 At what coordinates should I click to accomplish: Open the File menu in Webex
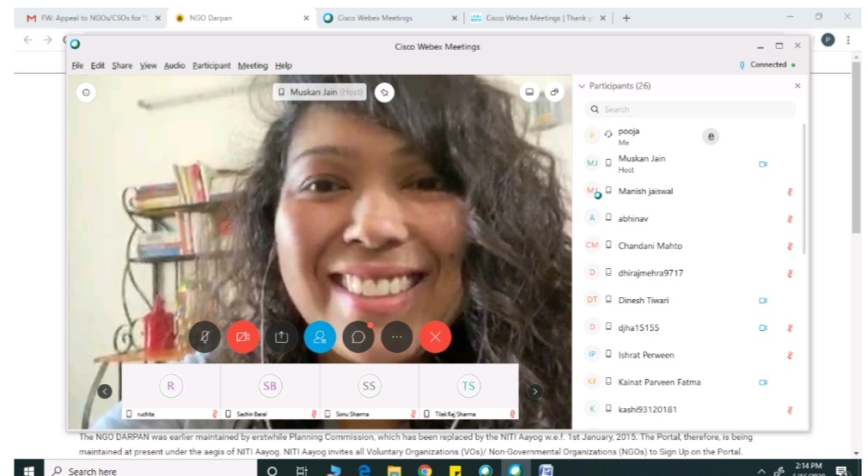pyautogui.click(x=77, y=65)
